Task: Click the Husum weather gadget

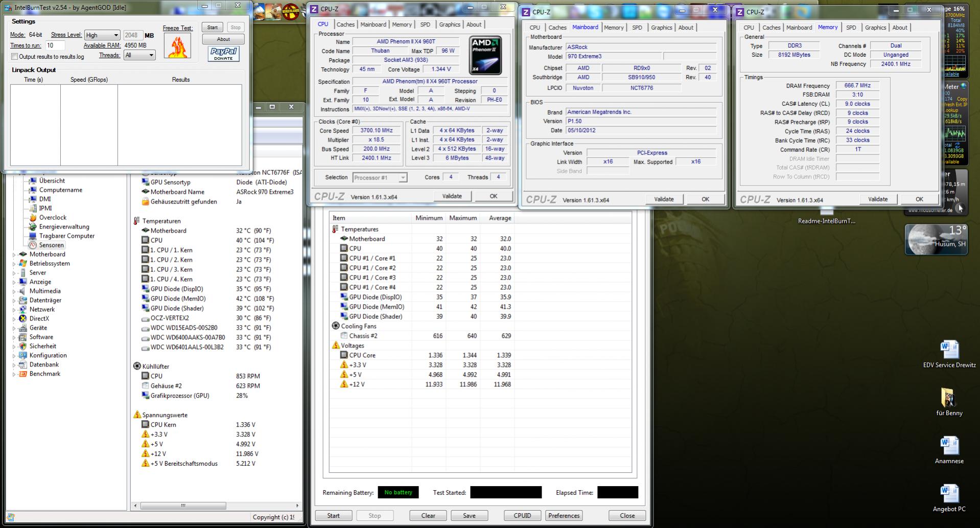Action: click(x=936, y=239)
